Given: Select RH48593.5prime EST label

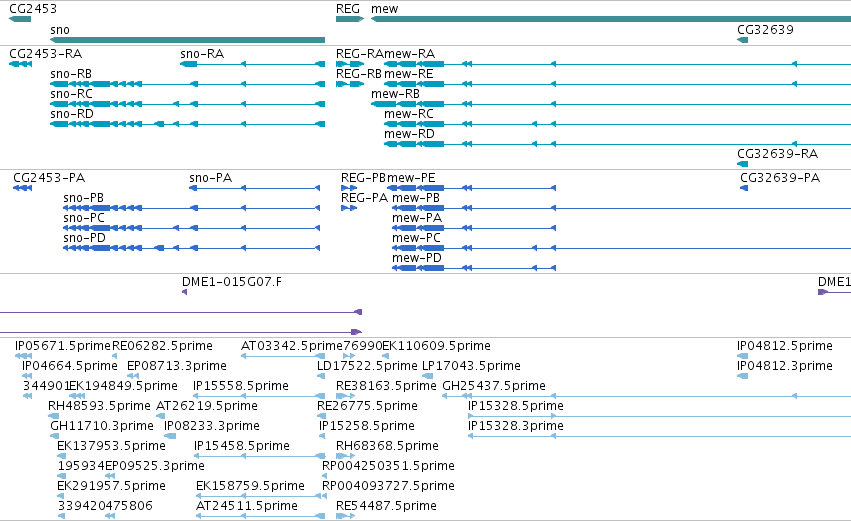Looking at the screenshot, I should (99, 406).
